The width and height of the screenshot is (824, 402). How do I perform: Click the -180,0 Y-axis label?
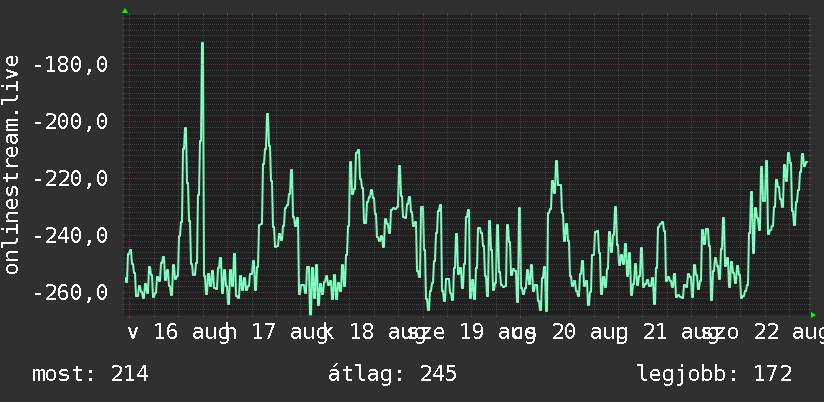70,65
